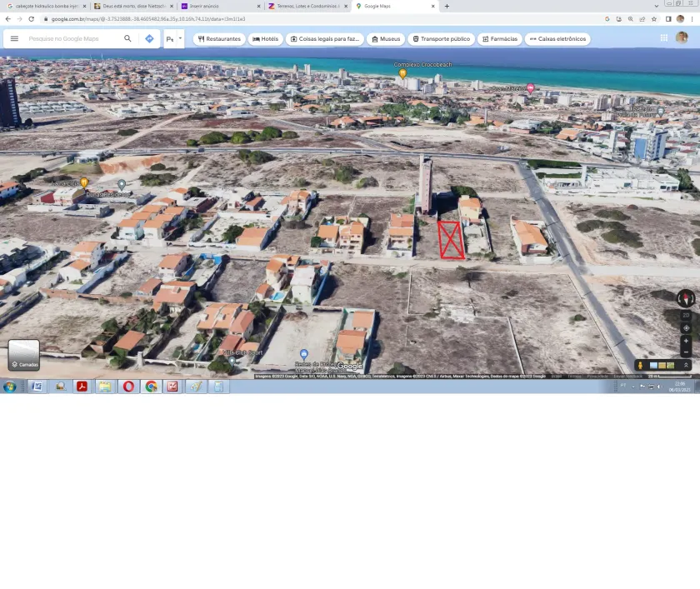The height and width of the screenshot is (589, 700).
Task: Click the directions icon beside search
Action: [150, 38]
